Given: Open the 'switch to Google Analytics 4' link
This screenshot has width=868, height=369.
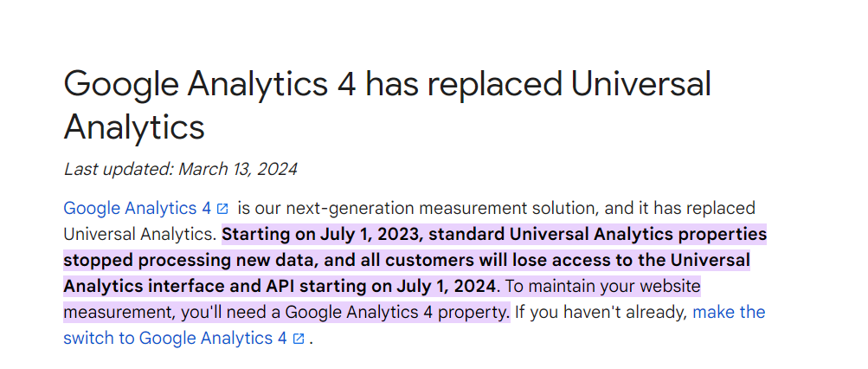Looking at the screenshot, I should [176, 338].
